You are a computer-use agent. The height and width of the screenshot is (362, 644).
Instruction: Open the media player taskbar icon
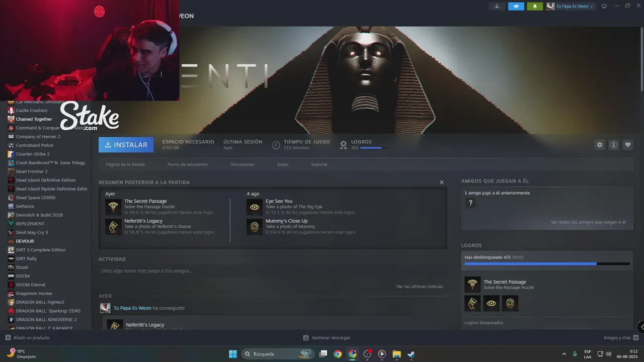click(x=382, y=354)
